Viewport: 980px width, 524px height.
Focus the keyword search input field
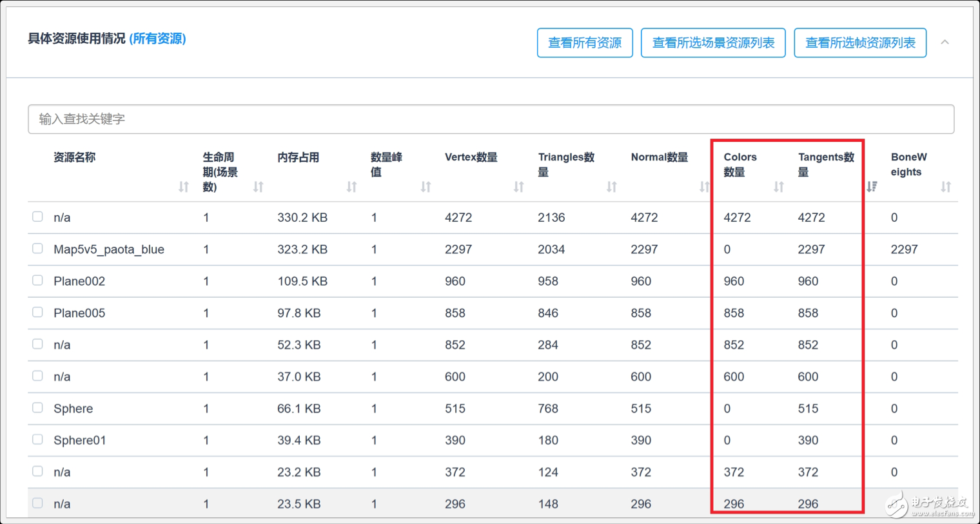[490, 119]
